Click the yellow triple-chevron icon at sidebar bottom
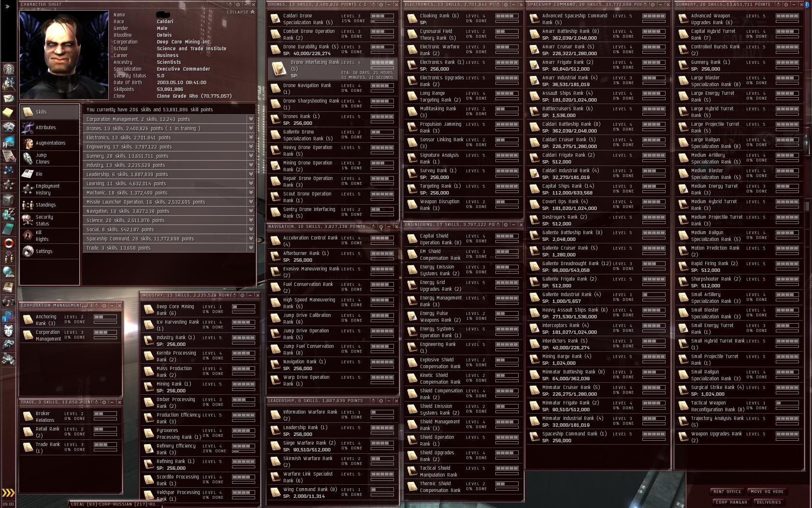Image resolution: width=812 pixels, height=508 pixels. click(x=8, y=493)
